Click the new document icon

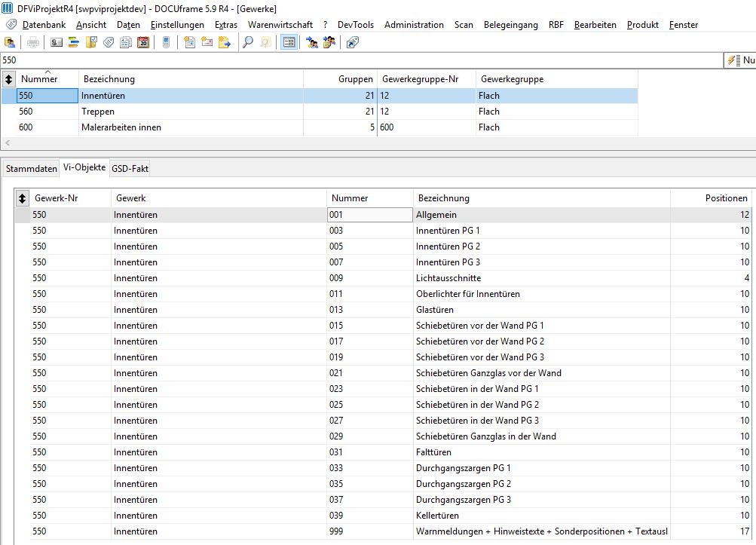point(189,42)
